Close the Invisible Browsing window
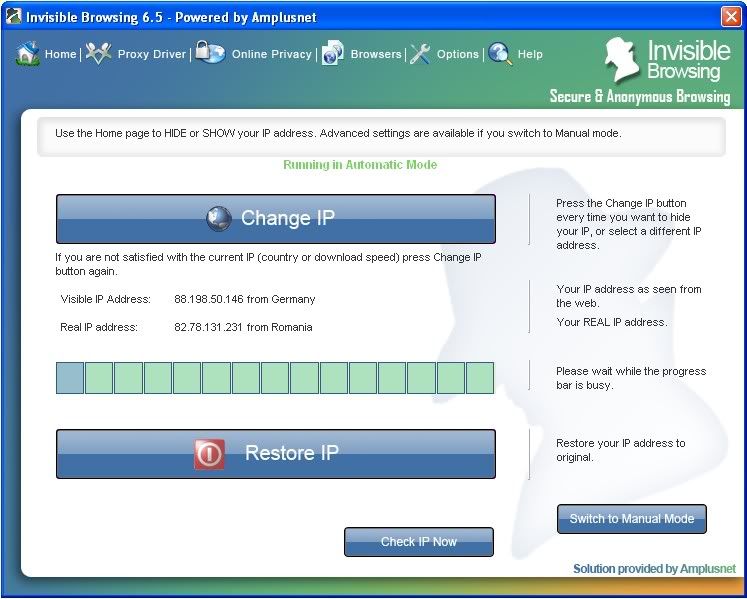Image resolution: width=747 pixels, height=599 pixels. (730, 16)
